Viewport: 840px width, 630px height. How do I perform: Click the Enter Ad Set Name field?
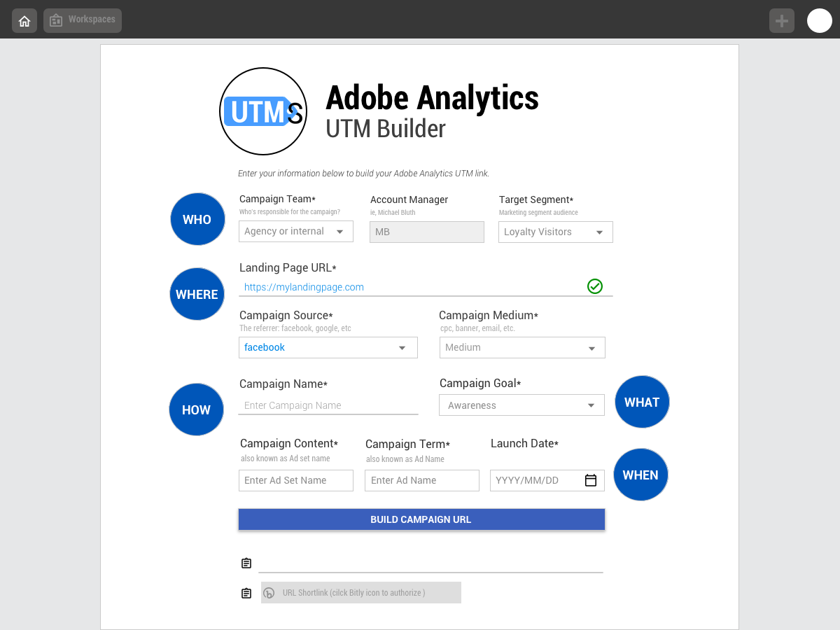pyautogui.click(x=296, y=480)
